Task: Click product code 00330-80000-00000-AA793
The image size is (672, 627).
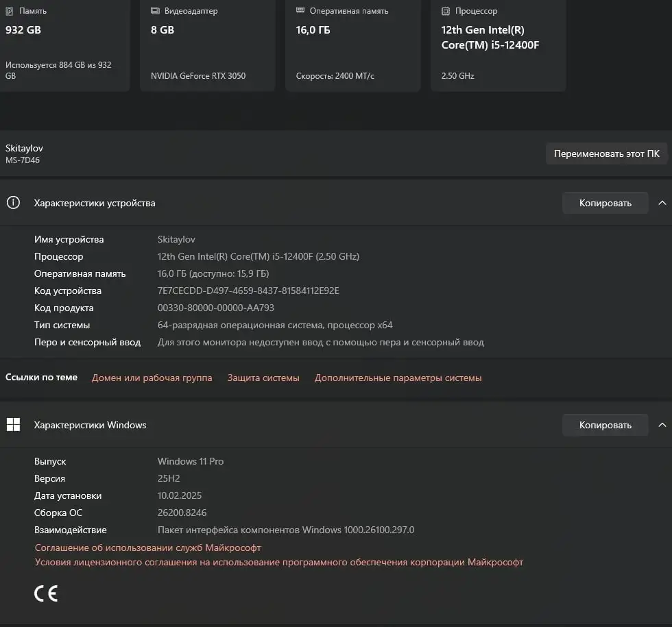Action: coord(215,308)
